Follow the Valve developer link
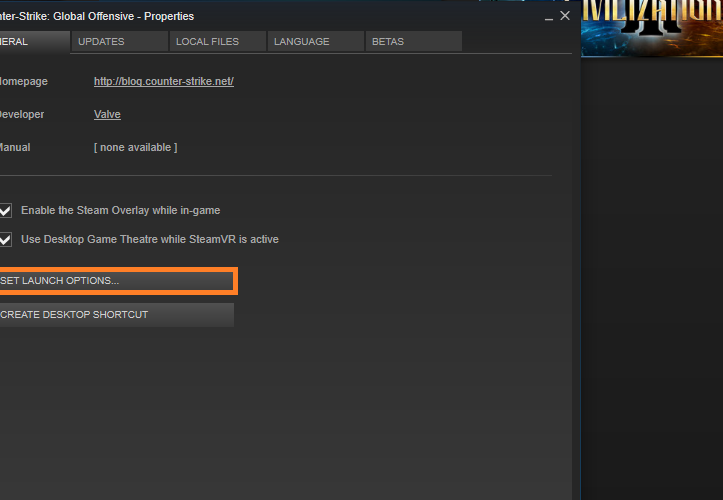 pos(107,115)
